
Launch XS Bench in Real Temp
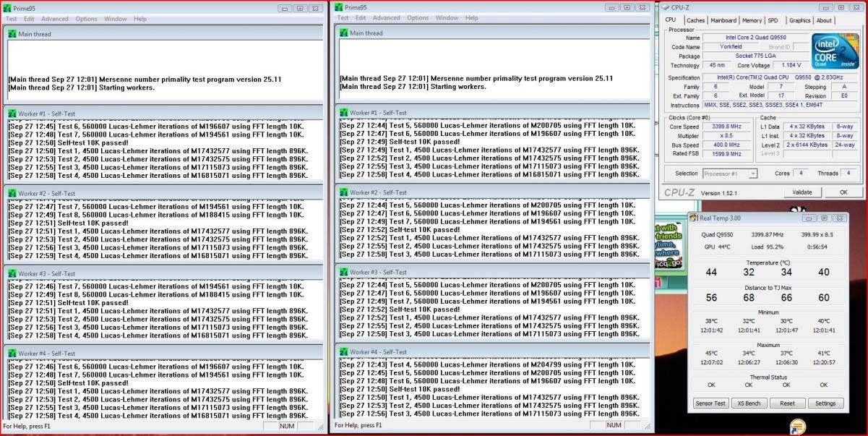coord(748,403)
